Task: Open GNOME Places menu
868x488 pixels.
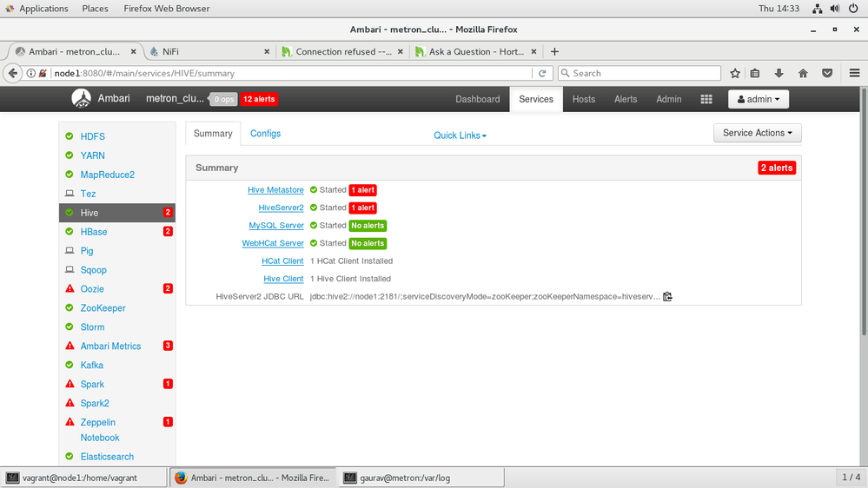Action: [96, 9]
